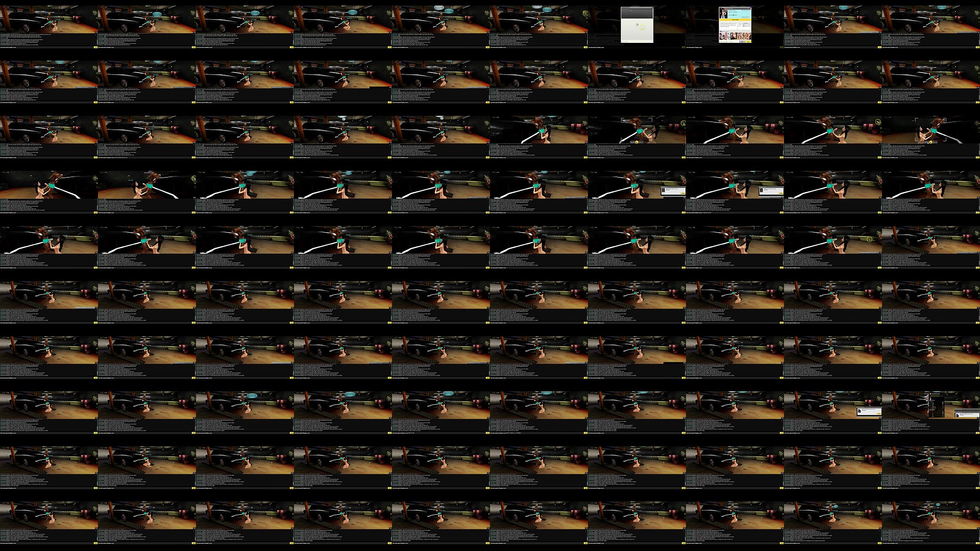The height and width of the screenshot is (551, 980).
Task: Click the loading spinner in the white dialog
Action: pos(637,24)
